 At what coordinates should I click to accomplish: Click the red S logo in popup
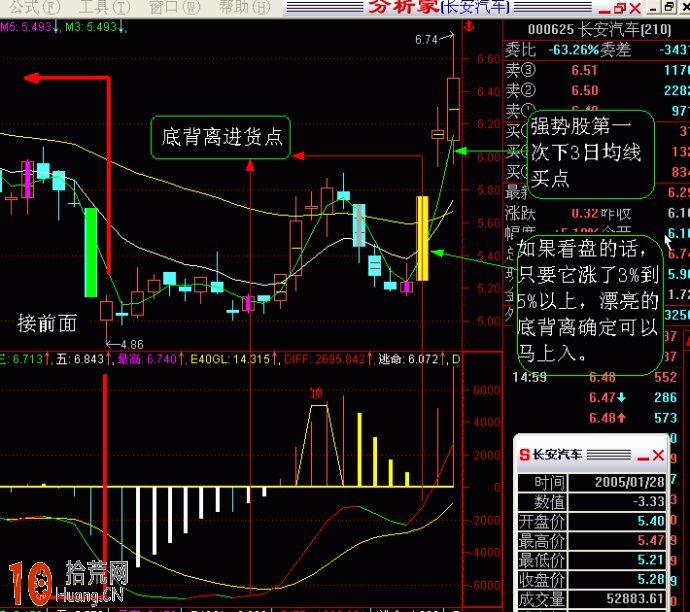click(x=524, y=455)
